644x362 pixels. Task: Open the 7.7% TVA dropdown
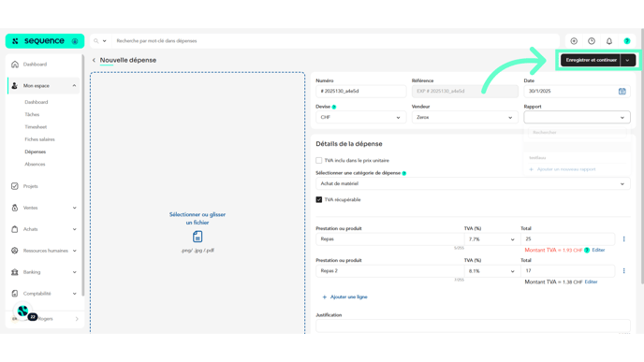[x=492, y=239]
